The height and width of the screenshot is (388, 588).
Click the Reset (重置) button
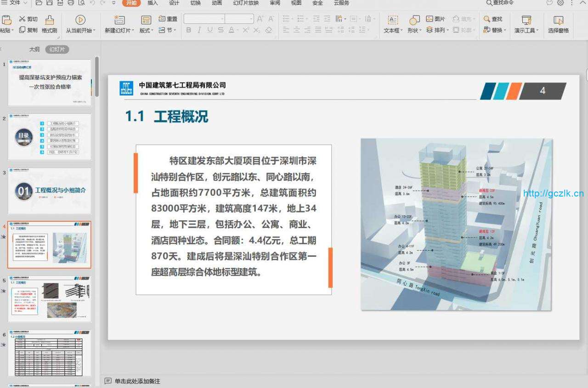(168, 19)
